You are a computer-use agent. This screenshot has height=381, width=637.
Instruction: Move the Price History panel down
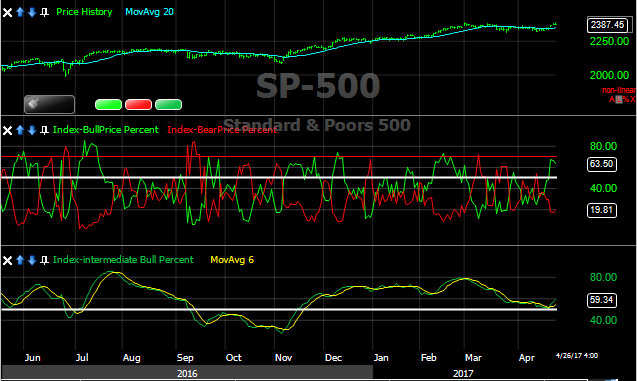click(32, 12)
